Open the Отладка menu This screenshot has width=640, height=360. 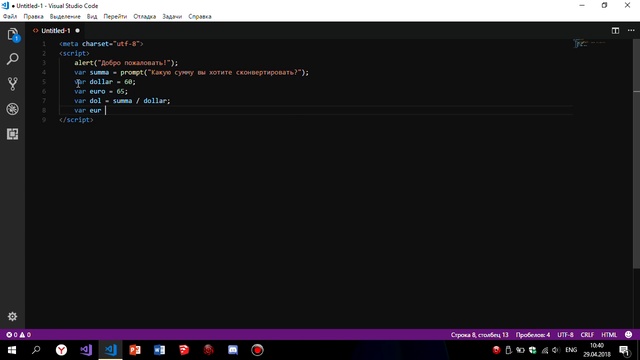coord(144,17)
